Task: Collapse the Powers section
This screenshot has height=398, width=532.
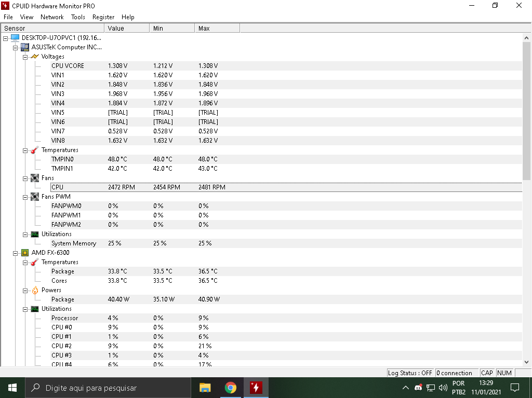Action: pos(25,291)
